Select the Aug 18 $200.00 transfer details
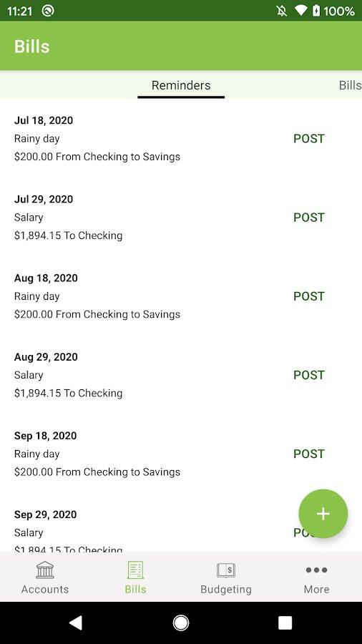Image resolution: width=362 pixels, height=644 pixels. [x=97, y=315]
